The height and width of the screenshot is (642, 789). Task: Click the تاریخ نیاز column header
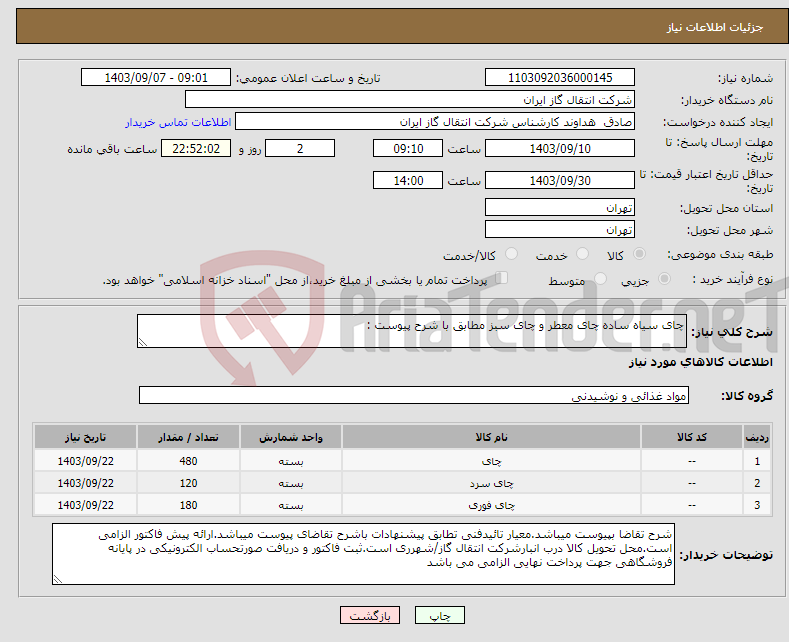[86, 437]
